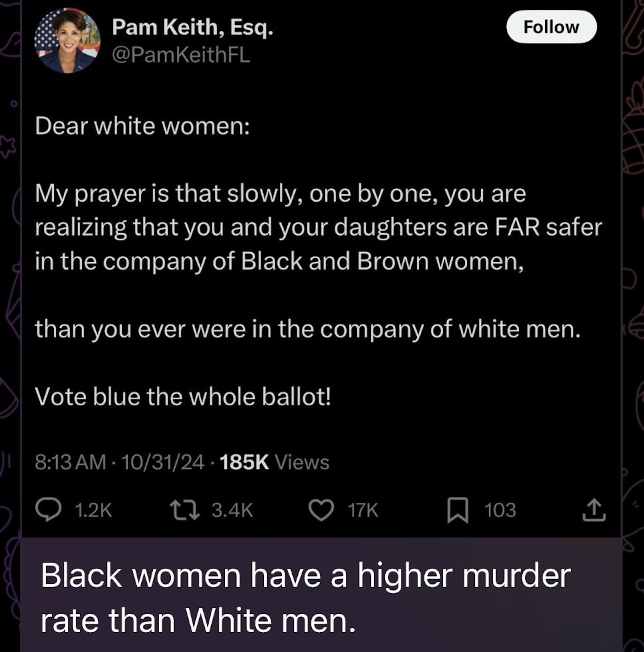Click the 17K likes count
Screen dimensions: 644x652
363,510
